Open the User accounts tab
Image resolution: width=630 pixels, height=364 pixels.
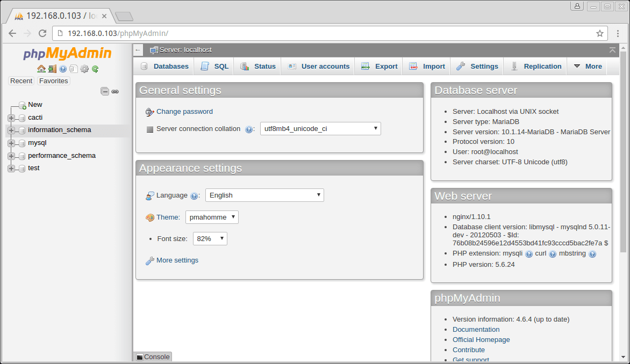[x=319, y=67]
